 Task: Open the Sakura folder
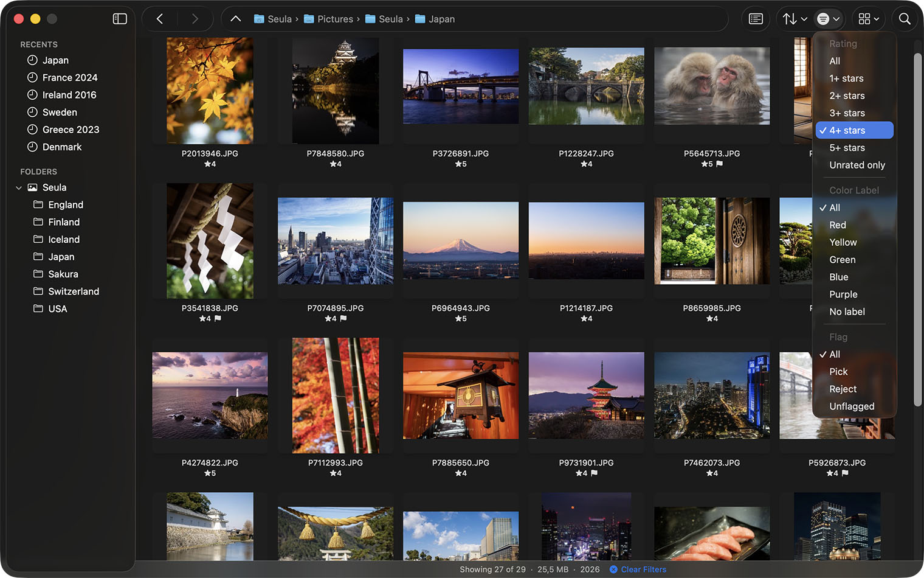pyautogui.click(x=63, y=274)
